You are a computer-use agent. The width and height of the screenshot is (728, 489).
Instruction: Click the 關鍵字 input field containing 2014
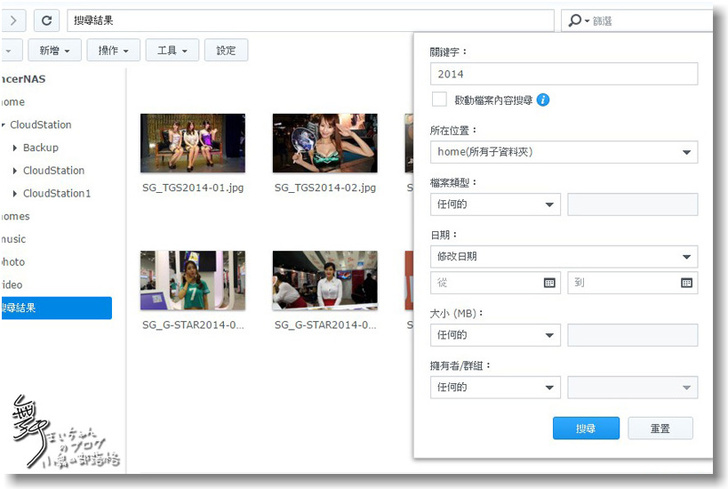pos(564,74)
